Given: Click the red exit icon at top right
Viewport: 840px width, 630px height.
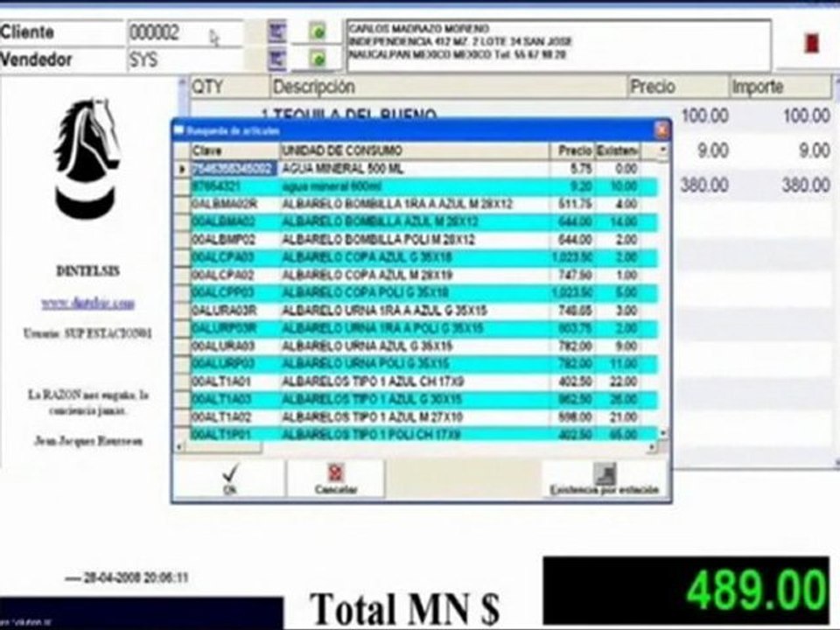Looking at the screenshot, I should pyautogui.click(x=812, y=43).
